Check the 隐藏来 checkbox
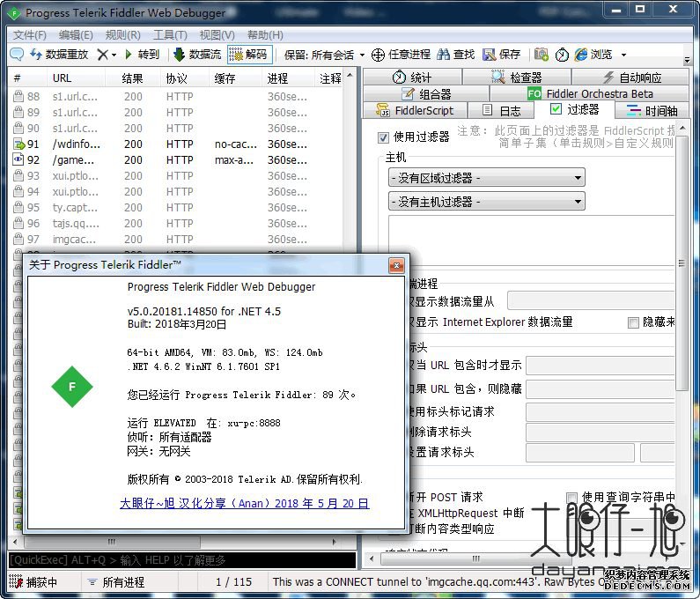This screenshot has height=599, width=700. coord(633,322)
